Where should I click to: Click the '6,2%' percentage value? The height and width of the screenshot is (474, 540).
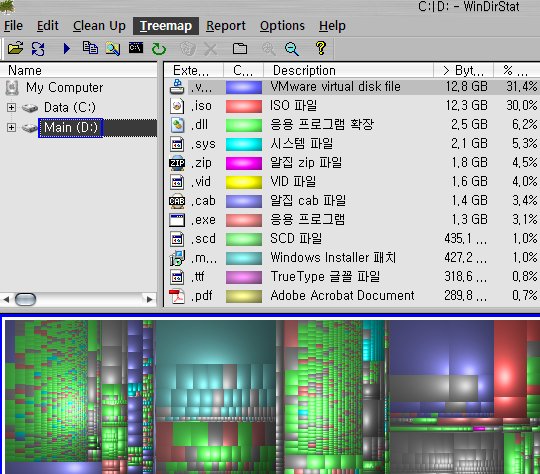click(525, 124)
